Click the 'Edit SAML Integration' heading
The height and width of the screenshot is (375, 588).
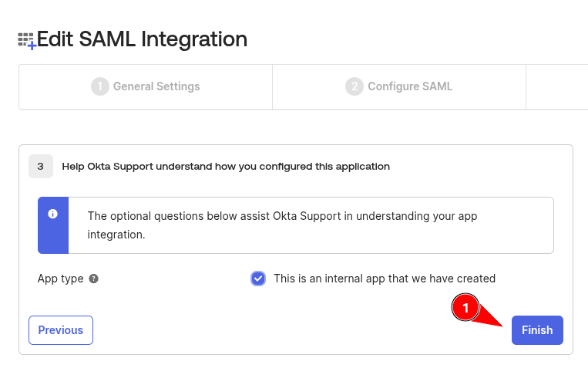142,39
